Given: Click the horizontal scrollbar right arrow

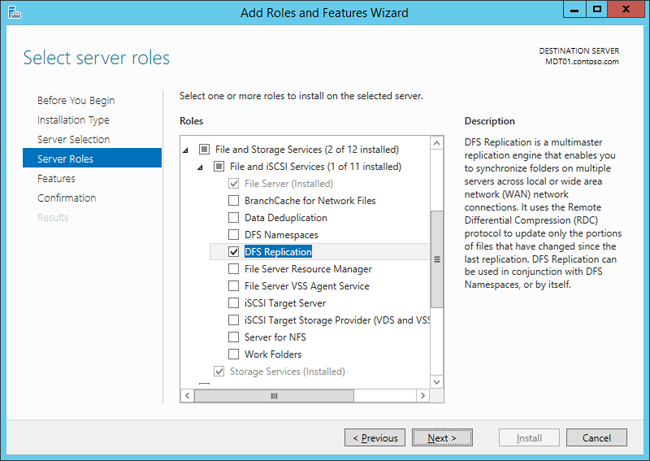Looking at the screenshot, I should tap(423, 396).
